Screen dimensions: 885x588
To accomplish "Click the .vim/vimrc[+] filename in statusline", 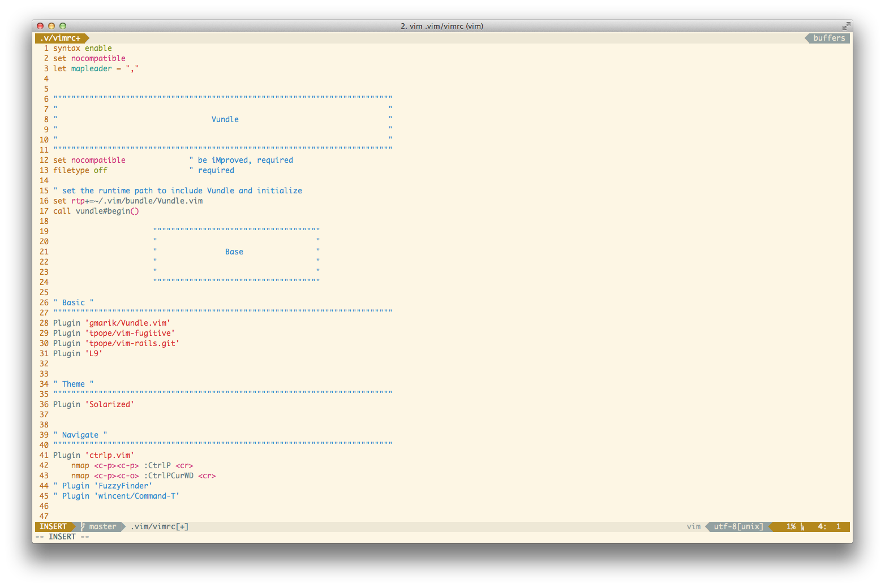I will 160,526.
